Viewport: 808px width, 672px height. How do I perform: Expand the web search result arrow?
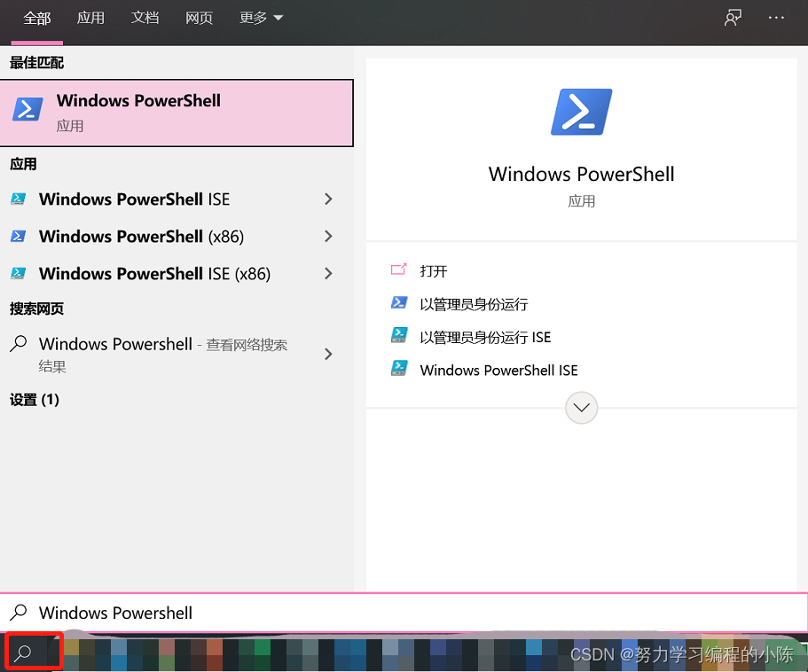pos(328,354)
